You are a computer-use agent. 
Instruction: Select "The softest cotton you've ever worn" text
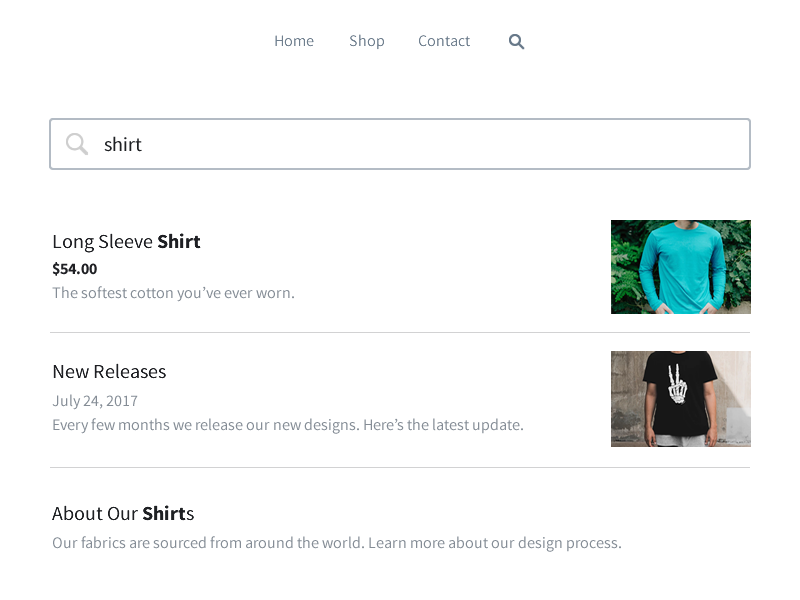click(173, 293)
